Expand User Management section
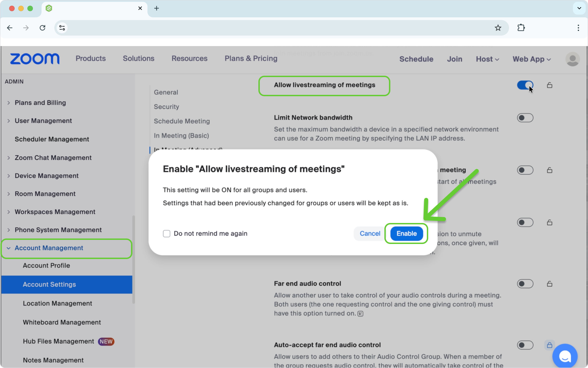This screenshot has height=368, width=588. (8, 121)
